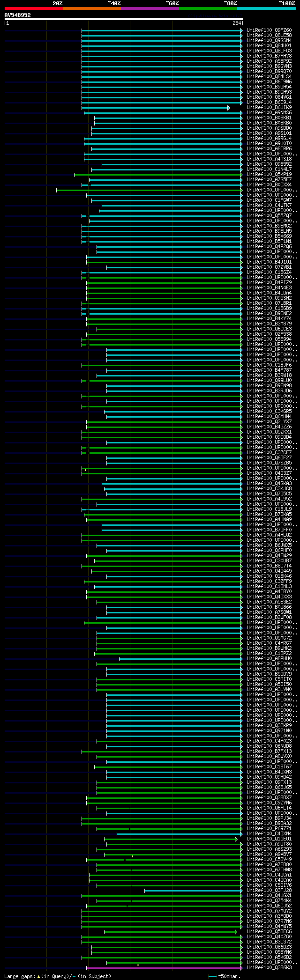Select the UniRef100_B9ENE2 label
The width and height of the screenshot is (300, 980).
coord(269,314)
